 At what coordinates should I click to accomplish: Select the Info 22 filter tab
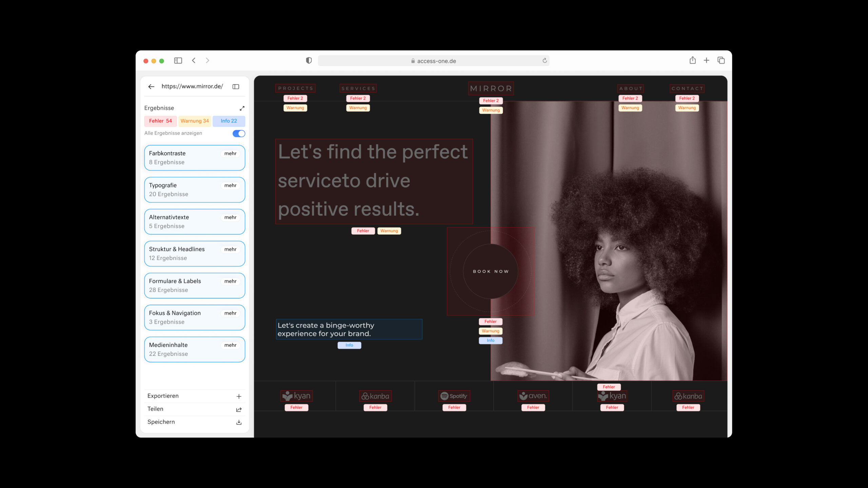(x=229, y=121)
